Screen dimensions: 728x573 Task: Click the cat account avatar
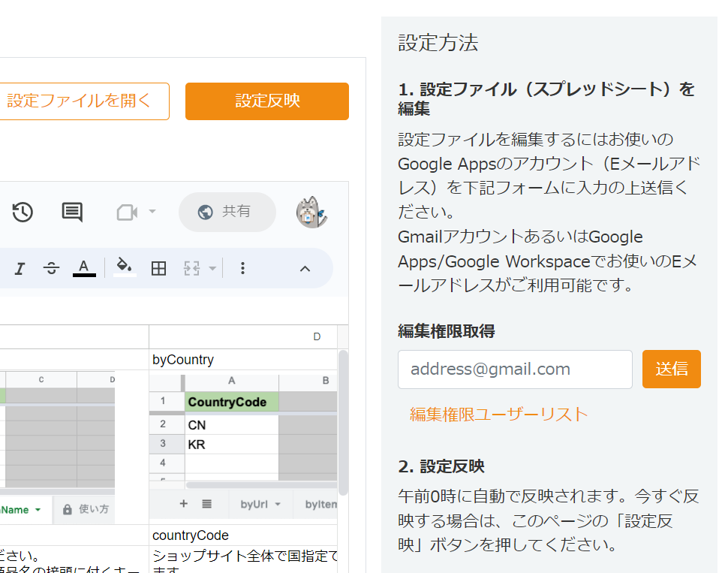[311, 213]
